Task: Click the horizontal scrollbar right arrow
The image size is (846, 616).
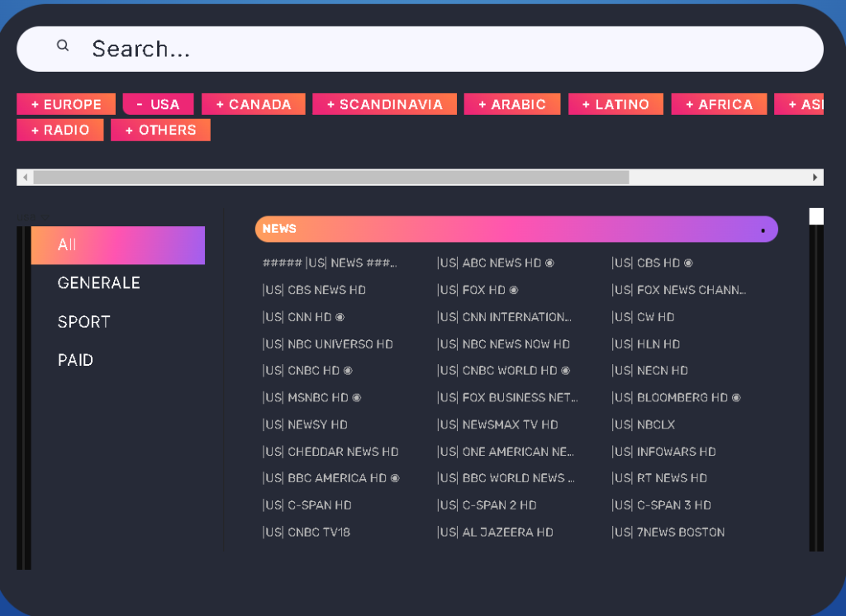Action: click(x=815, y=178)
